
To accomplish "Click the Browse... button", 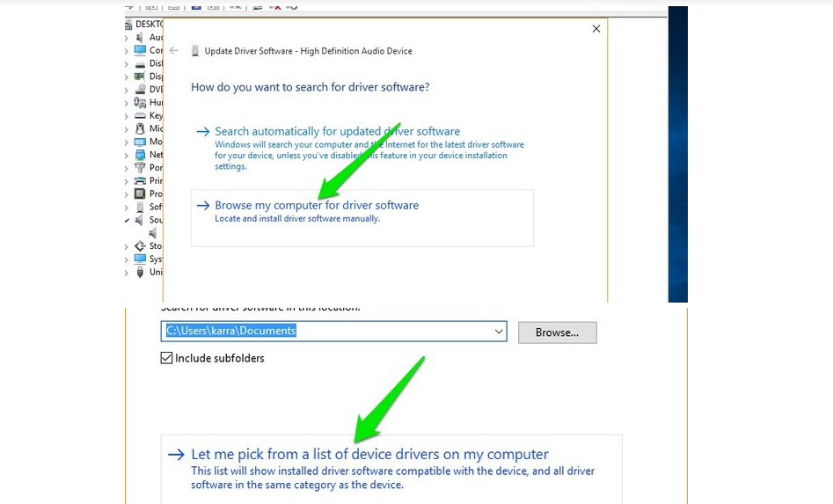I will point(557,332).
